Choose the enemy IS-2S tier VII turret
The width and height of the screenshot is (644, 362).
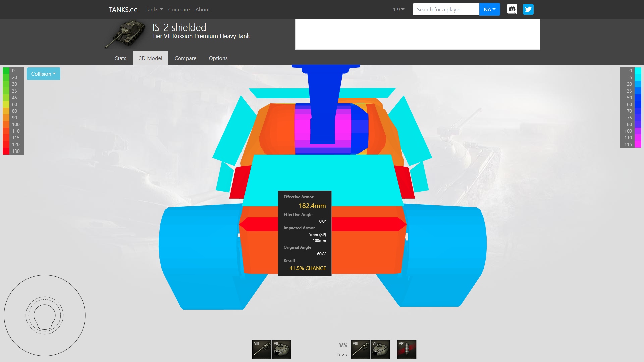(380, 349)
